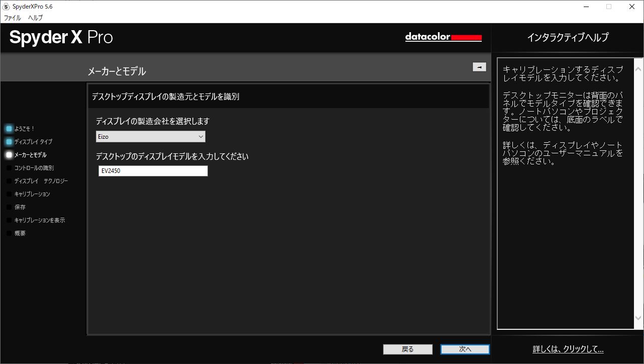
Task: Click the display model input field containing EV2450
Action: click(x=153, y=171)
